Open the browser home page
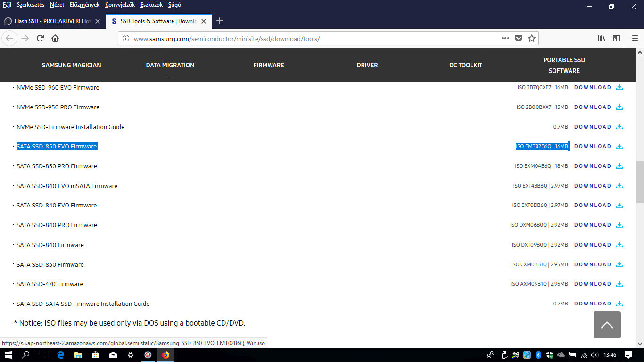644x362 pixels. (x=55, y=38)
